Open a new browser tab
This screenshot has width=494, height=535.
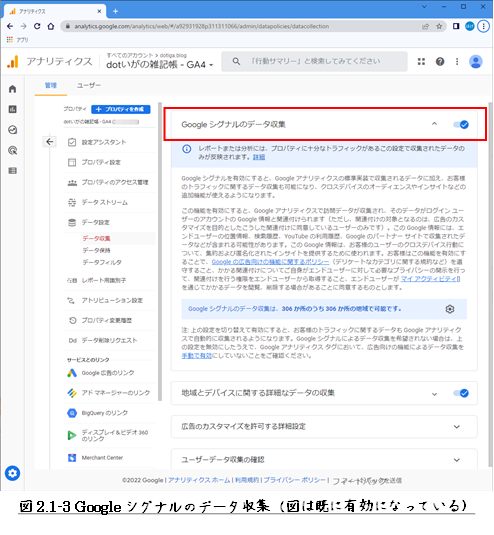[115, 11]
